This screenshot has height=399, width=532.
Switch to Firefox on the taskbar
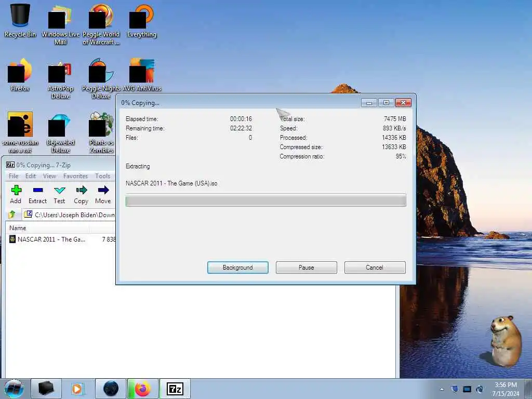point(143,389)
